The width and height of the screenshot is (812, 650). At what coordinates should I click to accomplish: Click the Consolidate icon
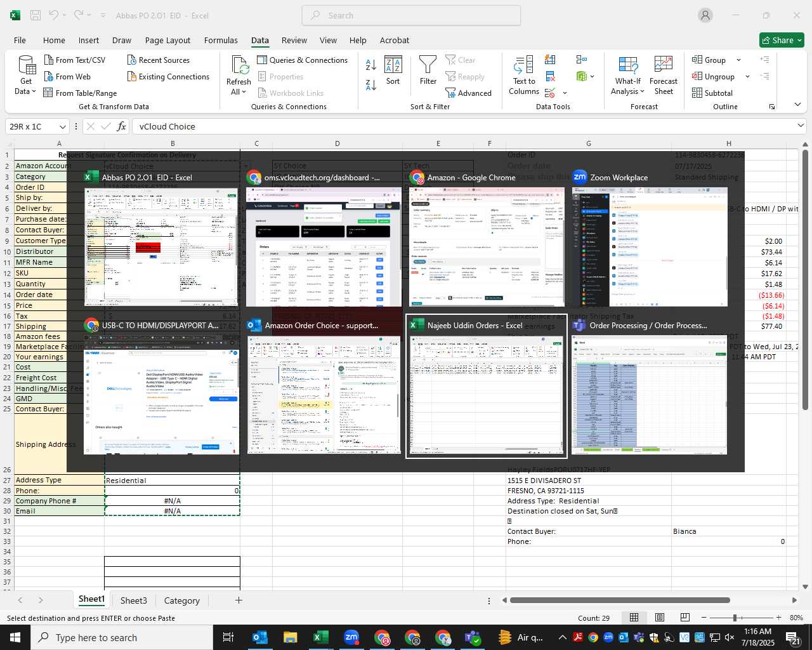click(x=582, y=60)
